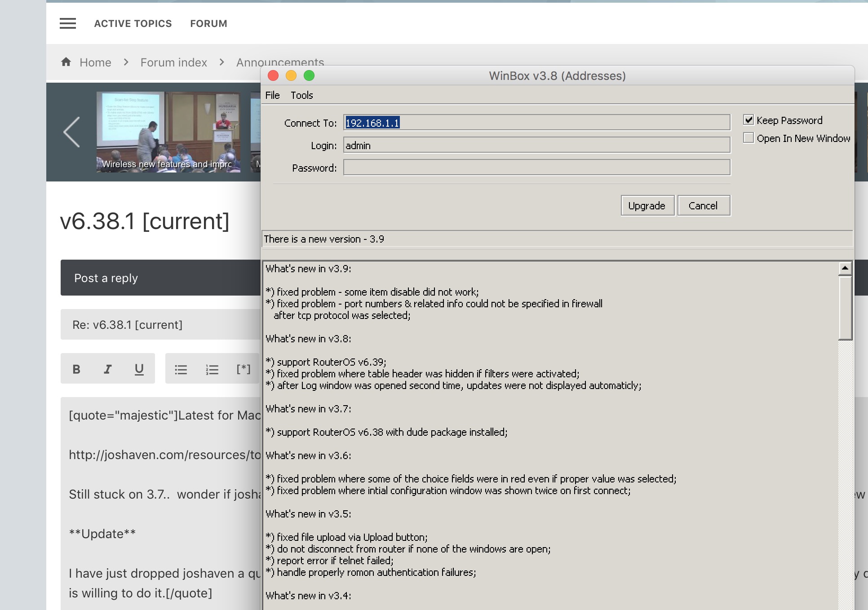Insert an ordered numbered list
The height and width of the screenshot is (610, 868).
coord(212,370)
